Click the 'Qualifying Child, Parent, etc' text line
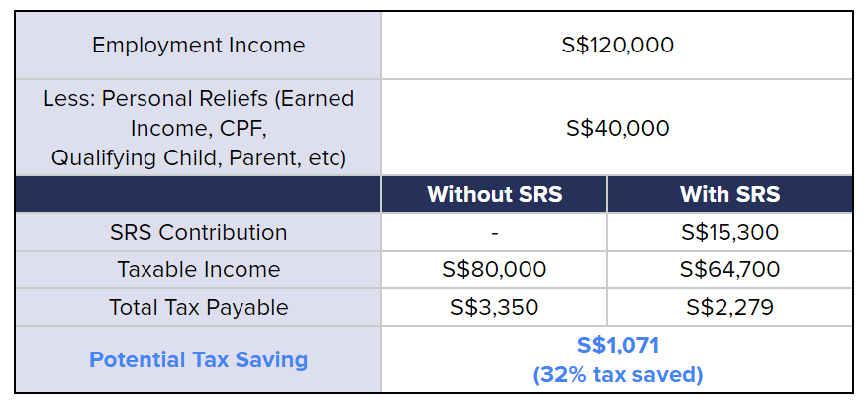The image size is (868, 405). [198, 156]
